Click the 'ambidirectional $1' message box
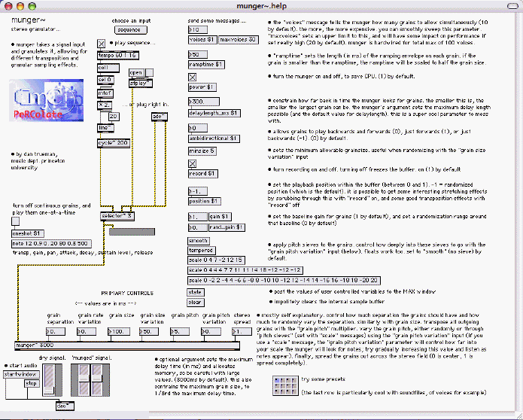 (214, 138)
